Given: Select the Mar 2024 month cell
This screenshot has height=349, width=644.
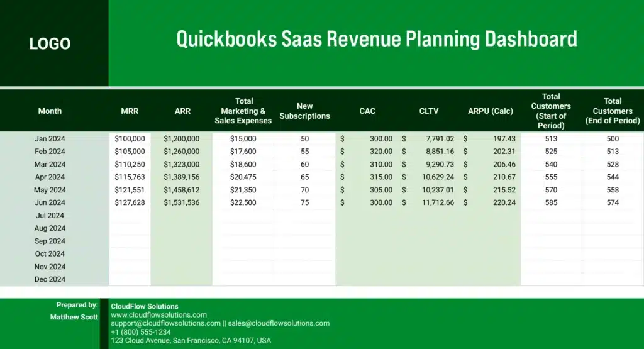Looking at the screenshot, I should (x=50, y=164).
